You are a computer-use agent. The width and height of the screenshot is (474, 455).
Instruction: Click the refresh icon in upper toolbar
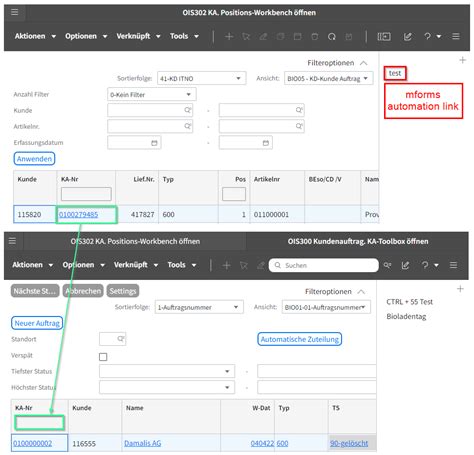[x=331, y=37]
